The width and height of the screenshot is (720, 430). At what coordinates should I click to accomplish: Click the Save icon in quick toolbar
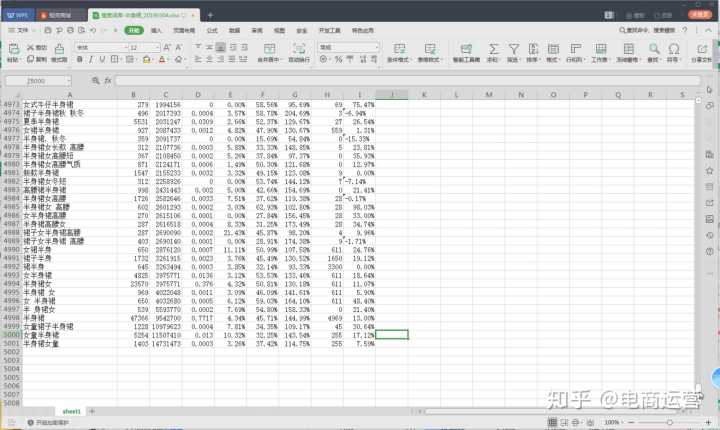tap(48, 30)
